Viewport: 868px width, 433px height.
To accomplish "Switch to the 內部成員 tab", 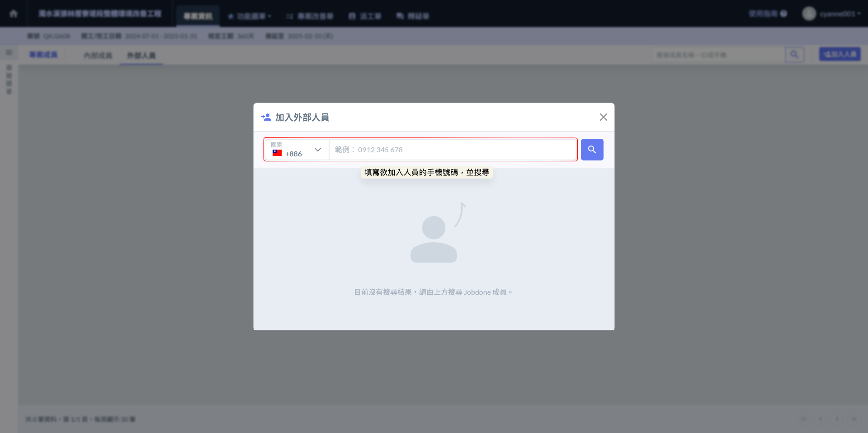I will (98, 55).
